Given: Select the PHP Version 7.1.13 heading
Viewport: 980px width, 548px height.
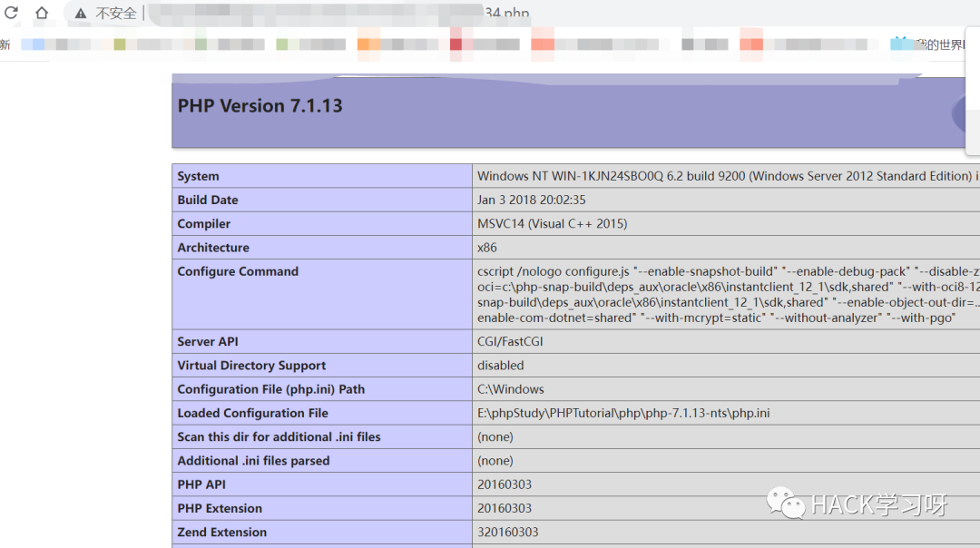Looking at the screenshot, I should (260, 105).
